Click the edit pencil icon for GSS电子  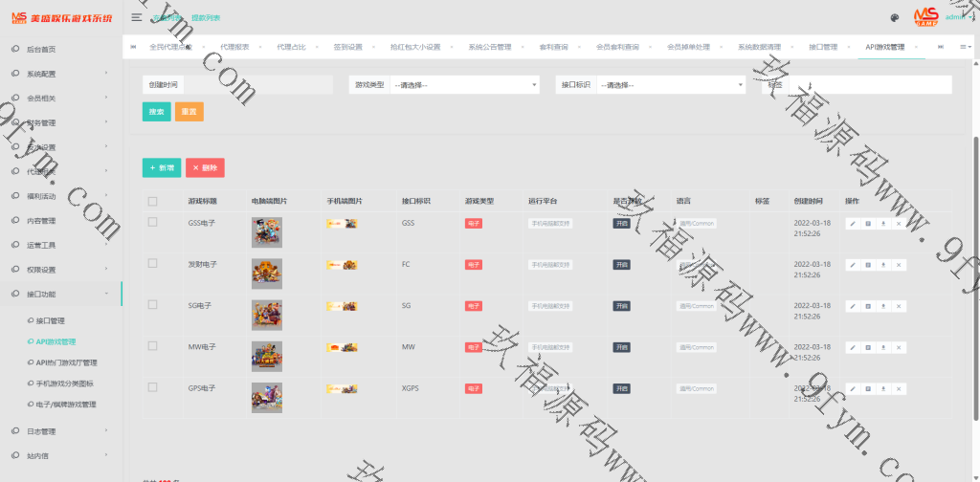tap(852, 223)
